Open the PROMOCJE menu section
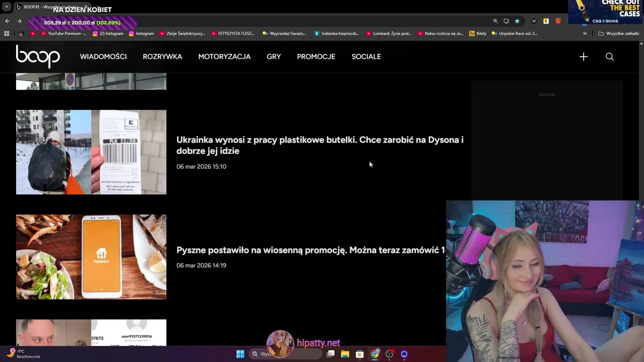The height and width of the screenshot is (362, 644). pos(316,57)
